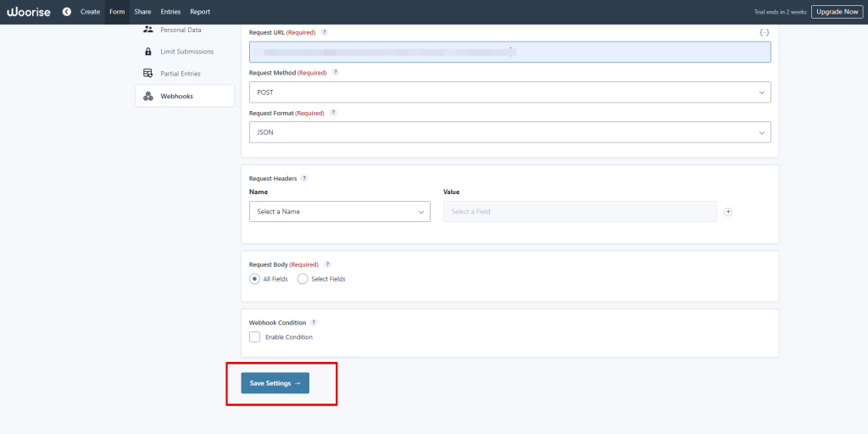Click help icon next to Request Method
Image resolution: width=868 pixels, height=434 pixels.
coord(335,73)
